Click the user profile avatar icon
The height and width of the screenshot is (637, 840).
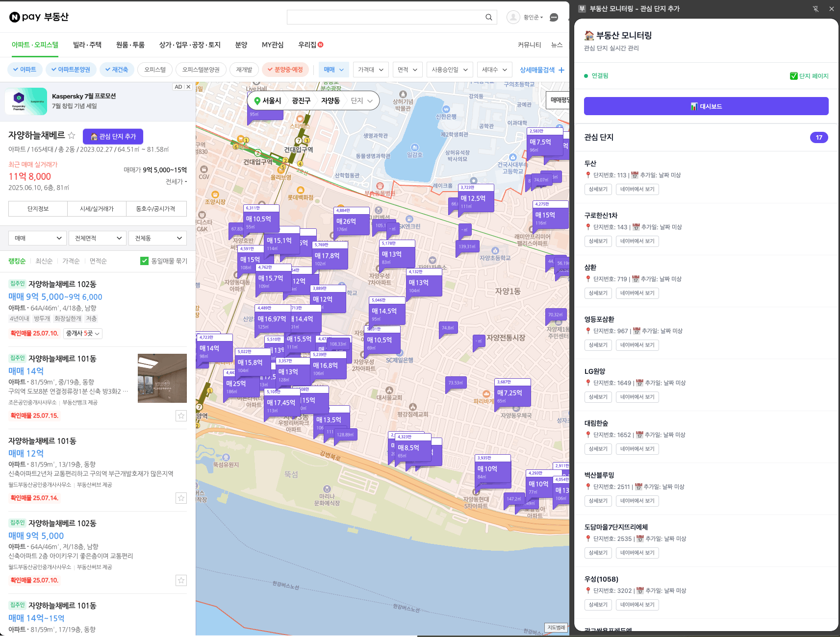(x=513, y=17)
